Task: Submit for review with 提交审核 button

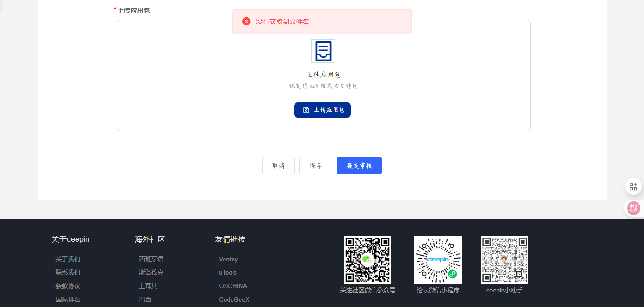Action: pyautogui.click(x=359, y=166)
